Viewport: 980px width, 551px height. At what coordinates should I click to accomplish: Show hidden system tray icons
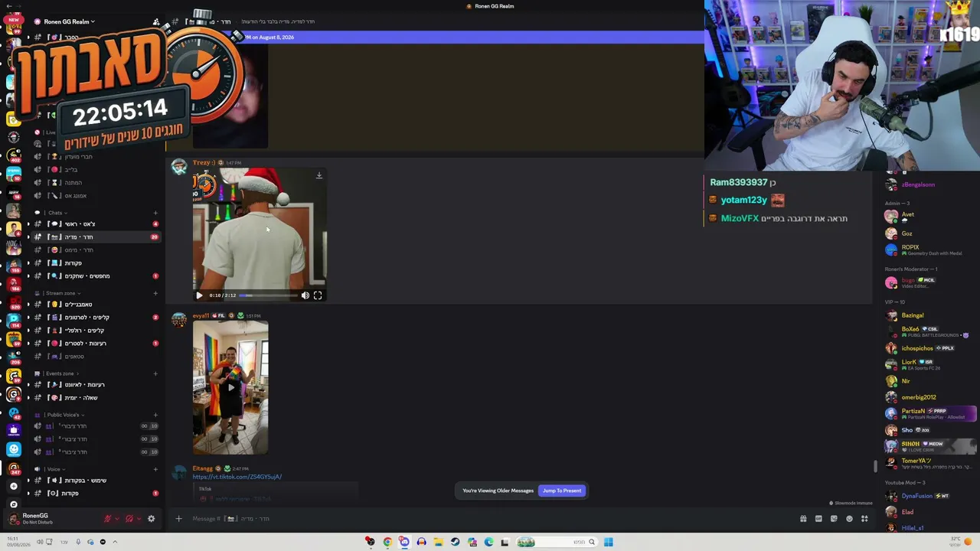click(115, 542)
